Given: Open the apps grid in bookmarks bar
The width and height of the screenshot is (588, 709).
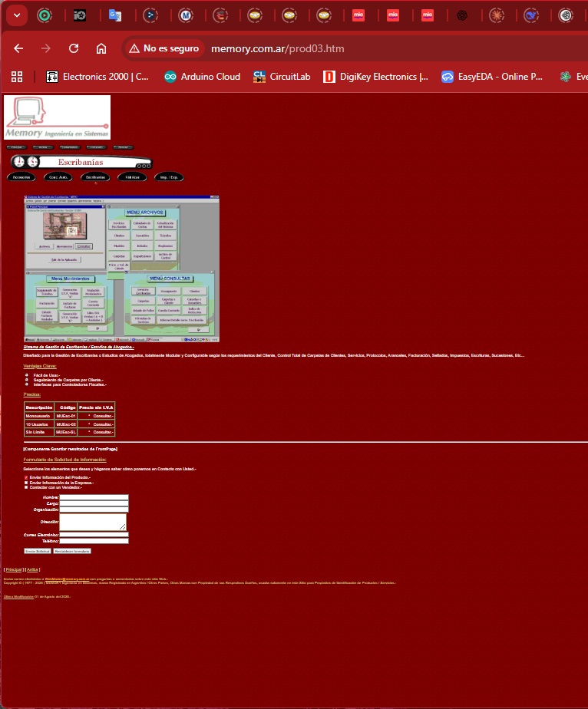Looking at the screenshot, I should 17,77.
